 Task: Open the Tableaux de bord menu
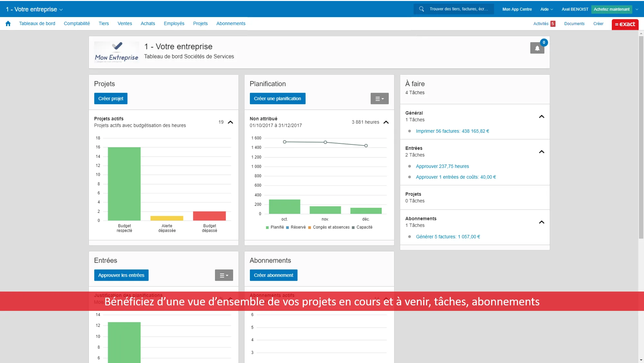point(37,23)
